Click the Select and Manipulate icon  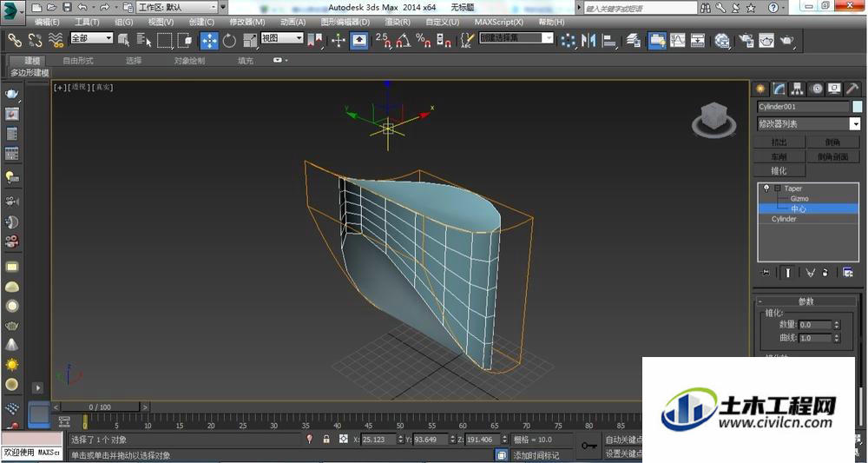click(x=339, y=40)
